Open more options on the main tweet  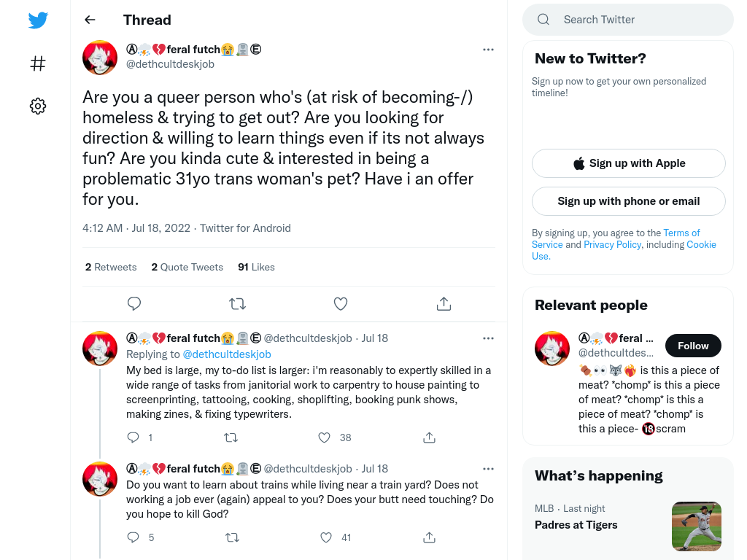click(x=488, y=50)
